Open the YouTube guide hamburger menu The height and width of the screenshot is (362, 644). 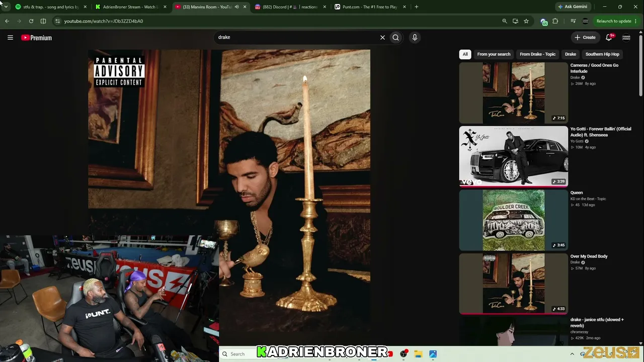coord(10,37)
